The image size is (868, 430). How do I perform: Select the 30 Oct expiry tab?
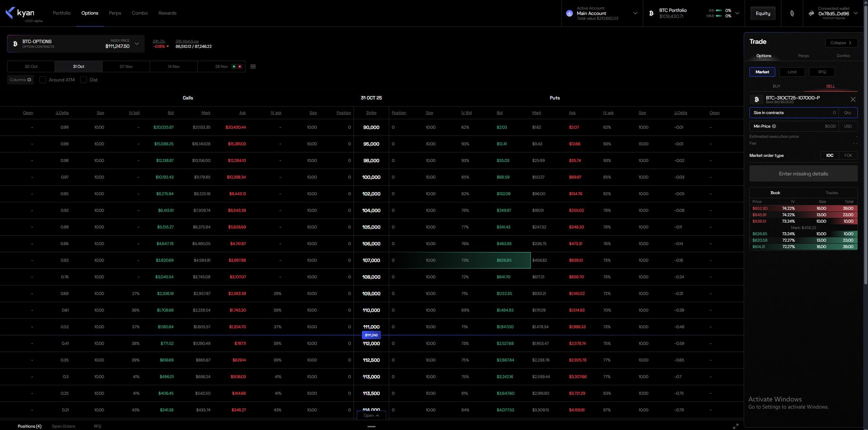[x=31, y=67]
